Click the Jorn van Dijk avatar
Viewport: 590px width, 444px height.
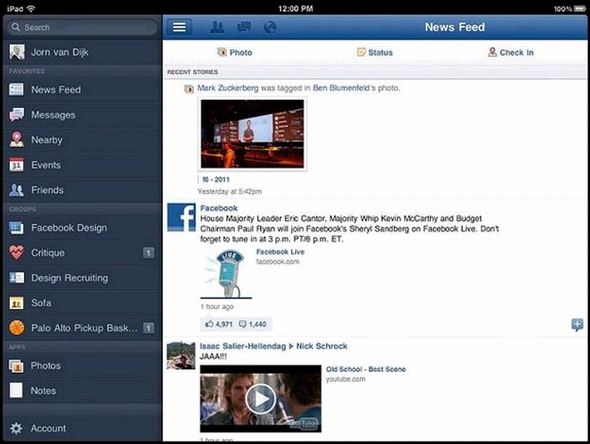(17, 52)
